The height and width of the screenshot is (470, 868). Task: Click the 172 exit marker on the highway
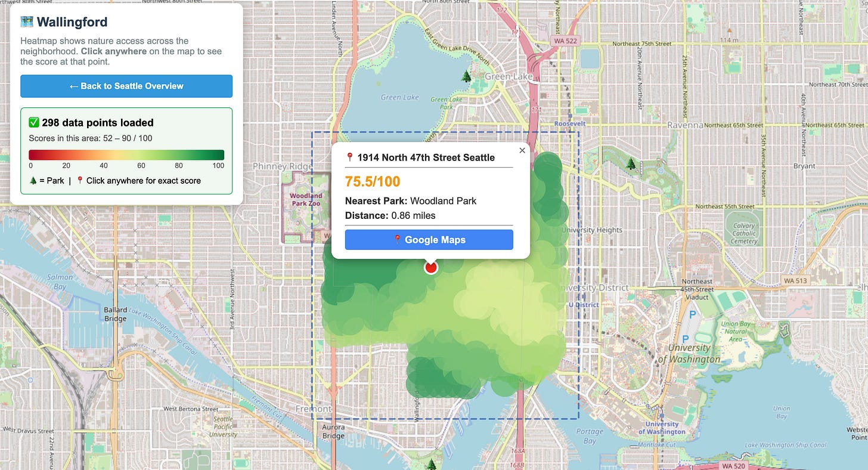click(x=502, y=10)
